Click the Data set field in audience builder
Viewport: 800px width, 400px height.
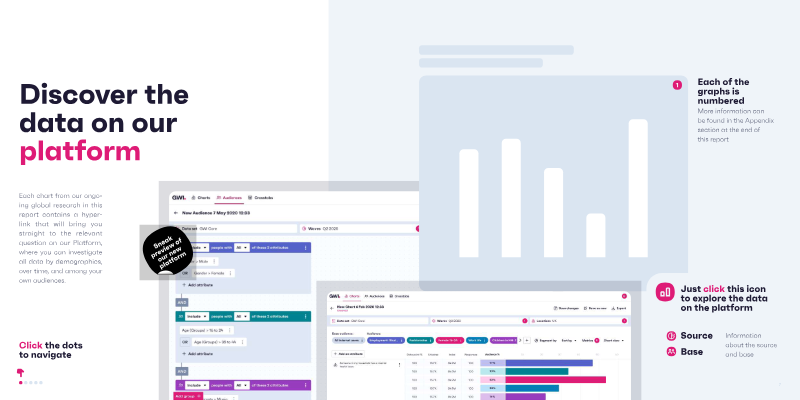(236, 229)
